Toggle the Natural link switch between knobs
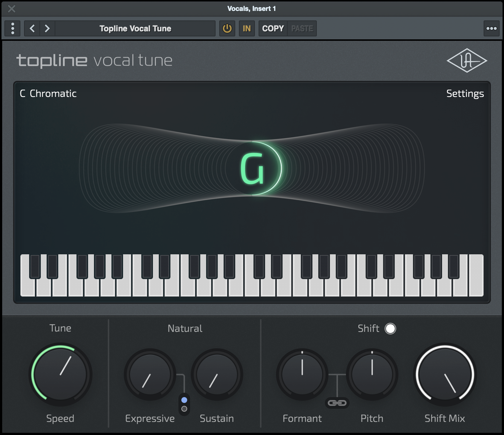 pyautogui.click(x=184, y=404)
